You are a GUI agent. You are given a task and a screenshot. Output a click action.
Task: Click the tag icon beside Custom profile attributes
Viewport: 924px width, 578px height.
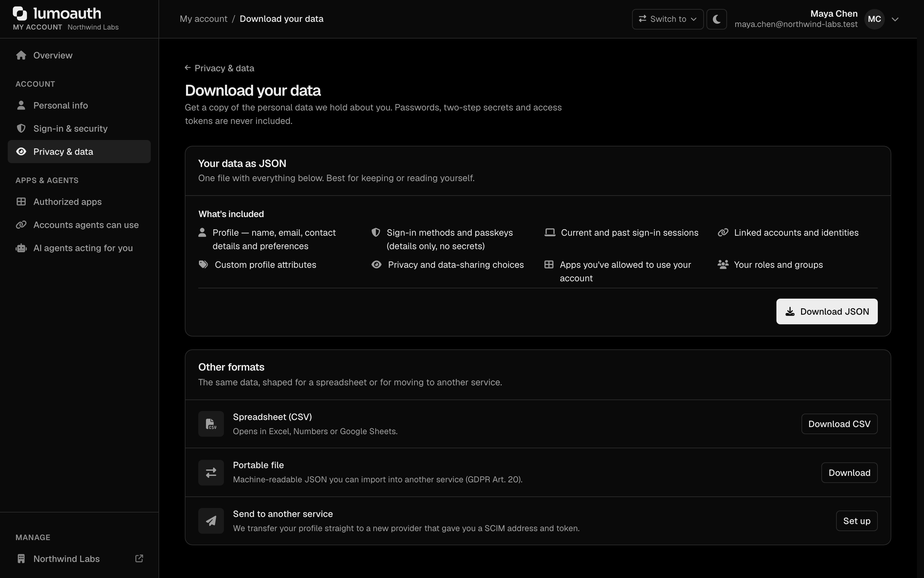click(x=203, y=265)
